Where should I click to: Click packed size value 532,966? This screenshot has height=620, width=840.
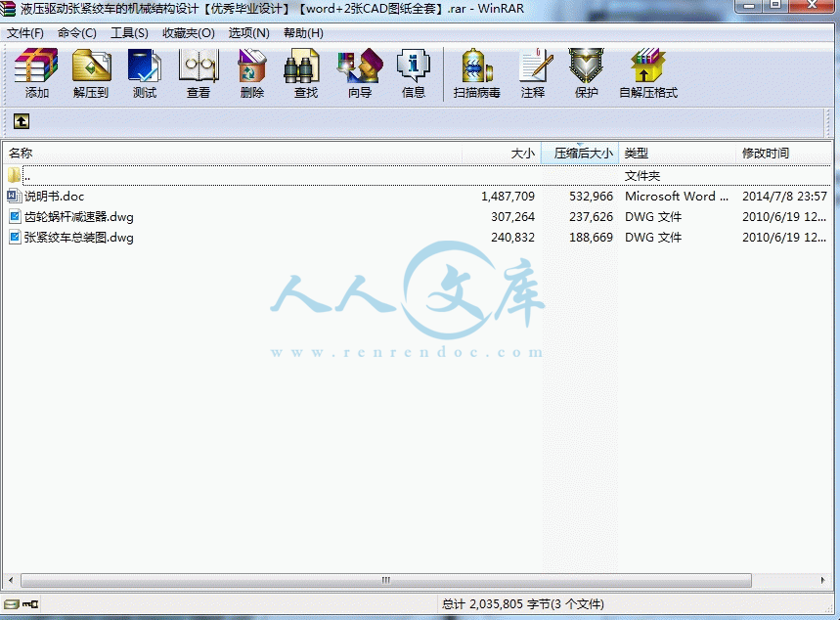click(x=591, y=197)
